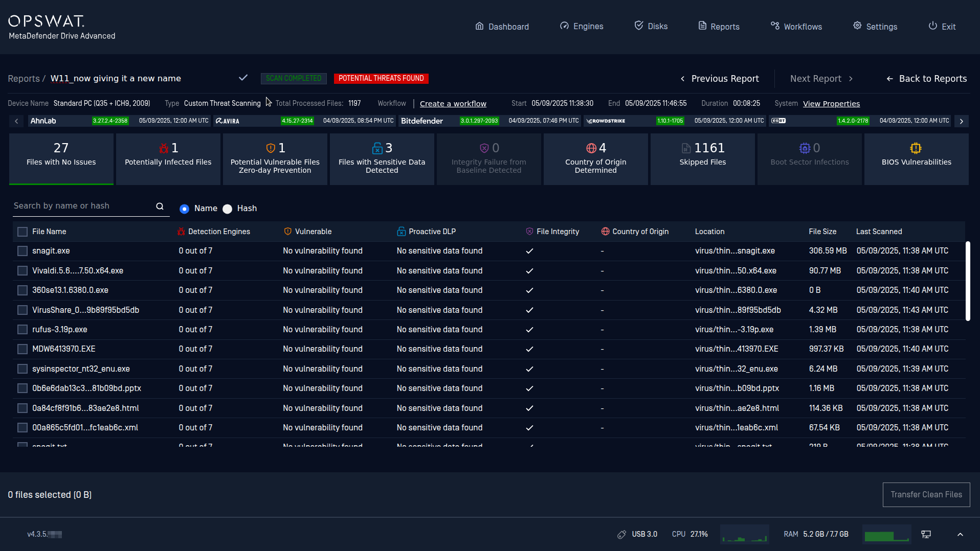Viewport: 980px width, 551px height.
Task: Tick the select-all File Name checkbox
Action: pos(23,232)
